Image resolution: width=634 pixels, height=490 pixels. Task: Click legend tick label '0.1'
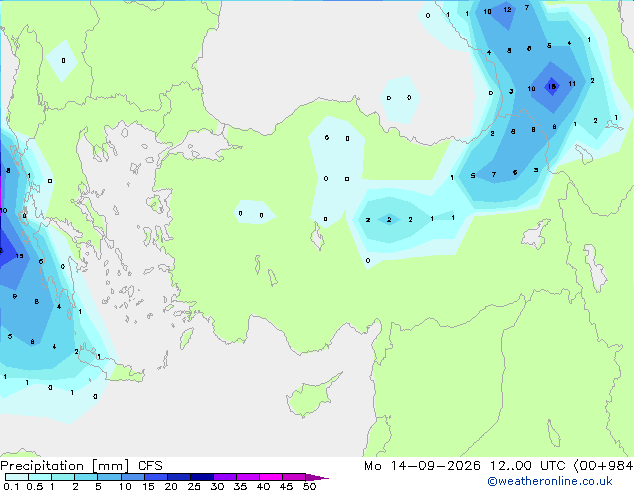(x=11, y=486)
